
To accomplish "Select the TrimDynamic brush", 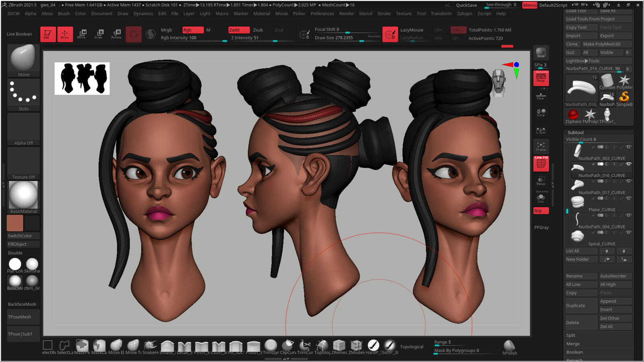I will click(x=271, y=347).
